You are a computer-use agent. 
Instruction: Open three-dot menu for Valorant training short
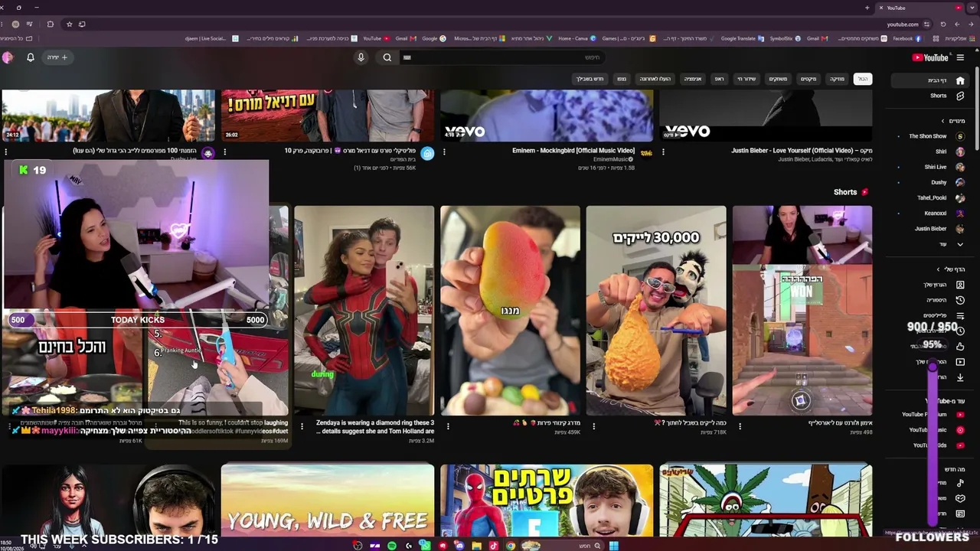[x=740, y=426]
